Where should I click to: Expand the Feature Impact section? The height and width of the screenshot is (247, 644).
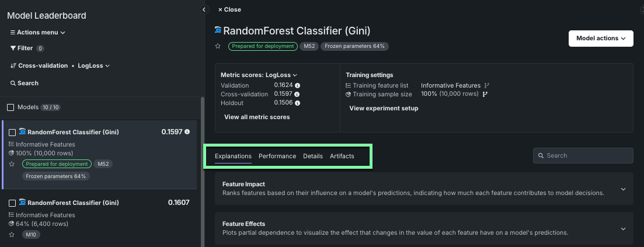(x=623, y=189)
